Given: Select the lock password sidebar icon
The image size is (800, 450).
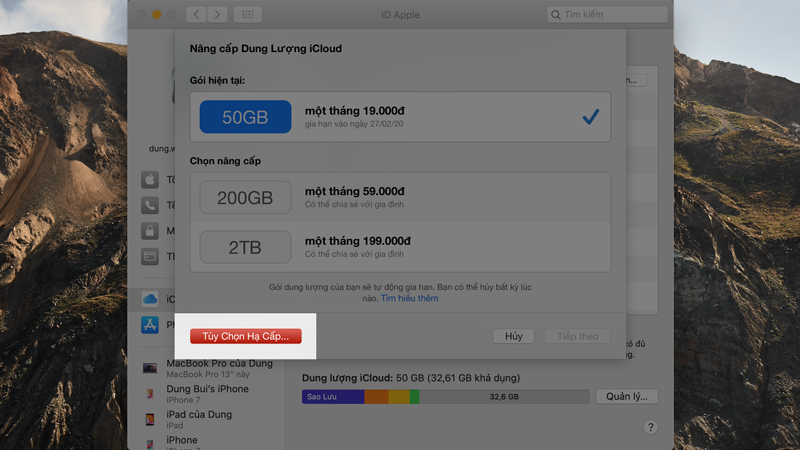Looking at the screenshot, I should pyautogui.click(x=149, y=231).
